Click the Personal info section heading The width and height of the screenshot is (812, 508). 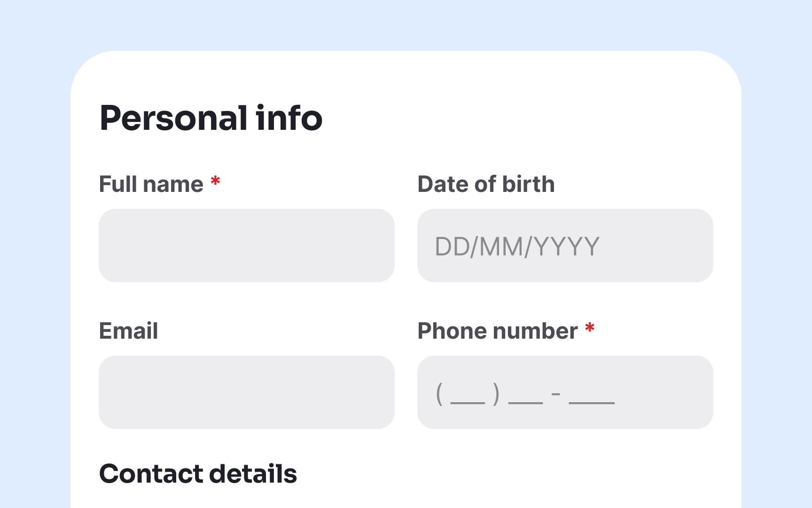[x=211, y=118]
